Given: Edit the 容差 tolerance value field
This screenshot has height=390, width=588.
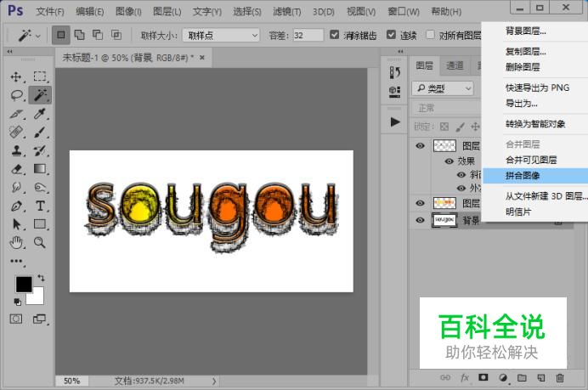Looking at the screenshot, I should [x=308, y=35].
